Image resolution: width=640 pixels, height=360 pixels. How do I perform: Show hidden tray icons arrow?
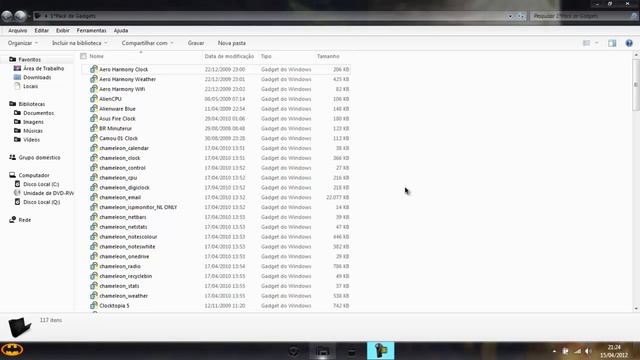point(554,351)
